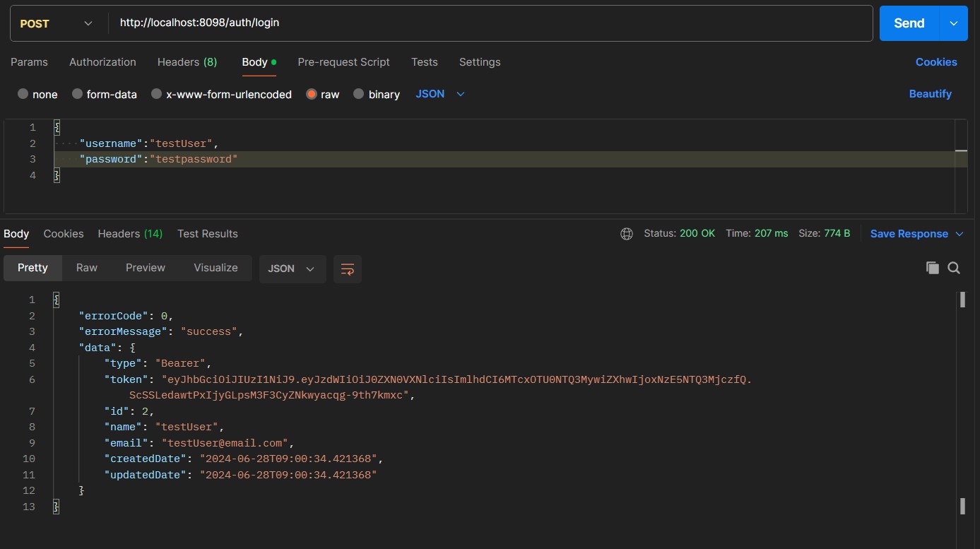The image size is (980, 549).
Task: Select the none body type radio
Action: (23, 94)
